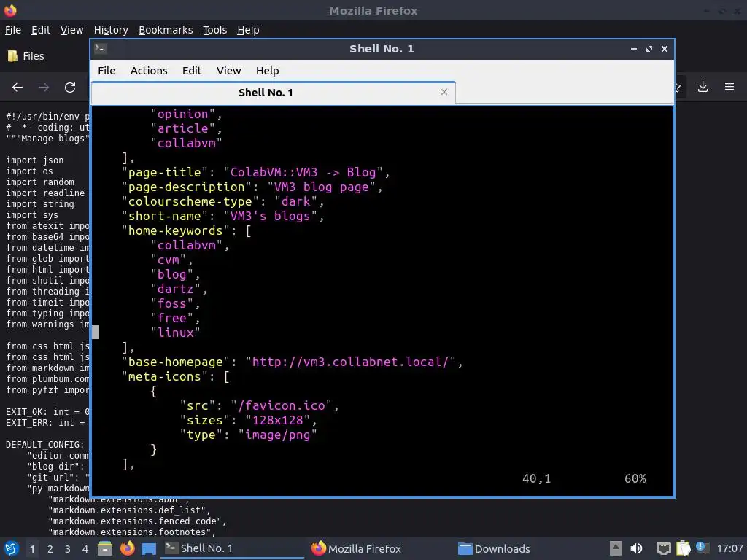
Task: Minimize the Shell No. 1 window
Action: [634, 49]
